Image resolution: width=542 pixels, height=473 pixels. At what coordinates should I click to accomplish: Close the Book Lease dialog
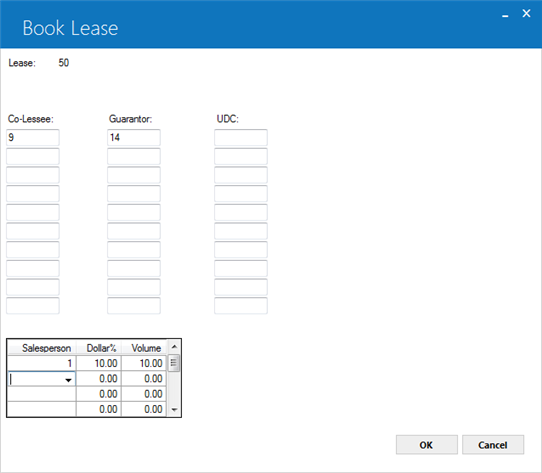pos(526,13)
